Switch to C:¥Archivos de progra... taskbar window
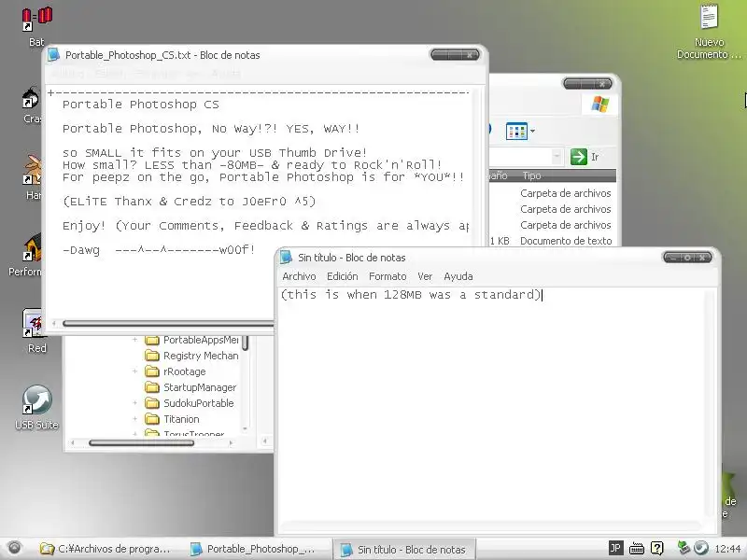Image resolution: width=747 pixels, height=560 pixels. coord(106,549)
